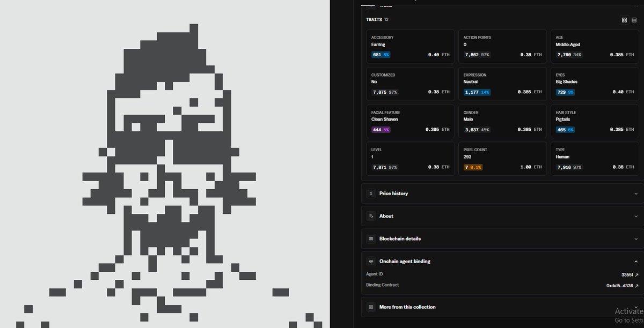Click the 7,916 97% count on Type Human

[x=568, y=167]
